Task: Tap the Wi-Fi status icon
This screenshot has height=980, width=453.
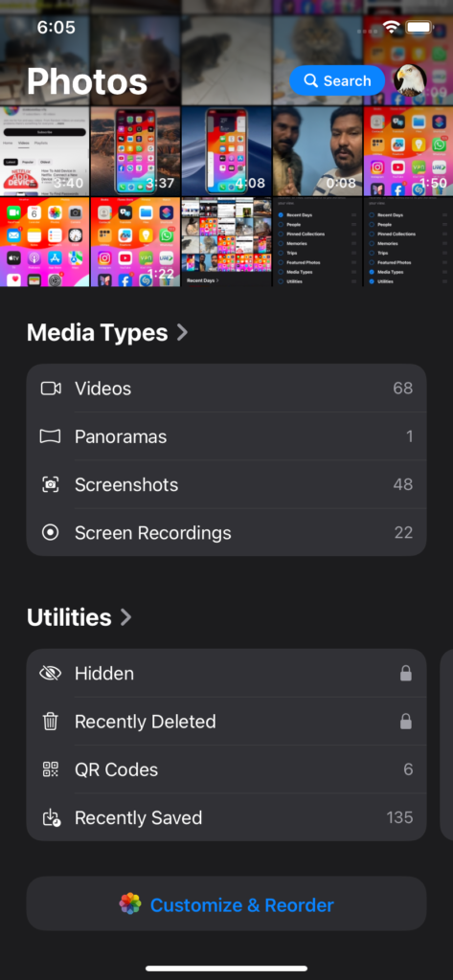Action: click(x=392, y=27)
